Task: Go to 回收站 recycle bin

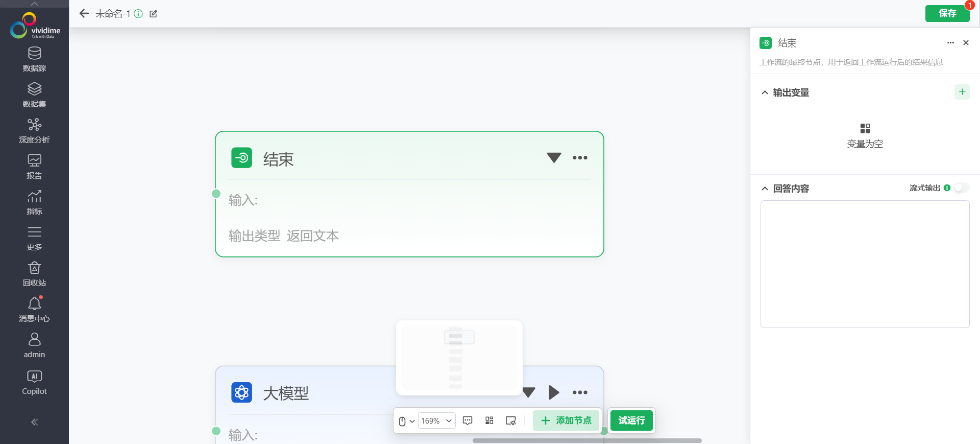Action: coord(34,274)
